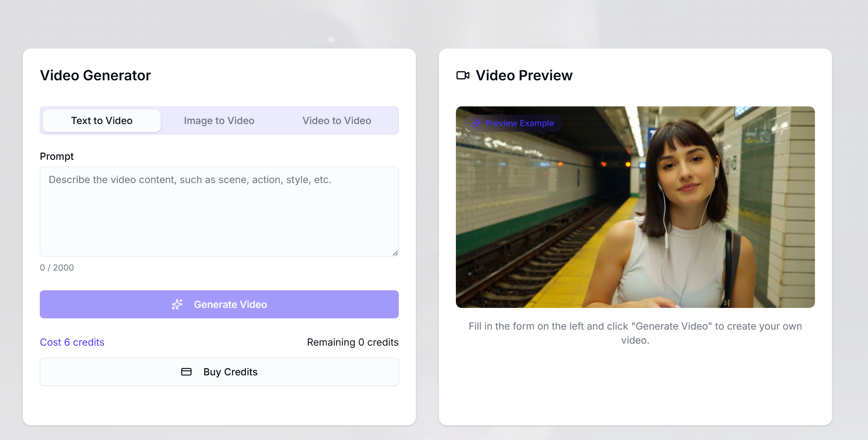Click the 0 / 2000 character counter
868x440 pixels.
[57, 267]
